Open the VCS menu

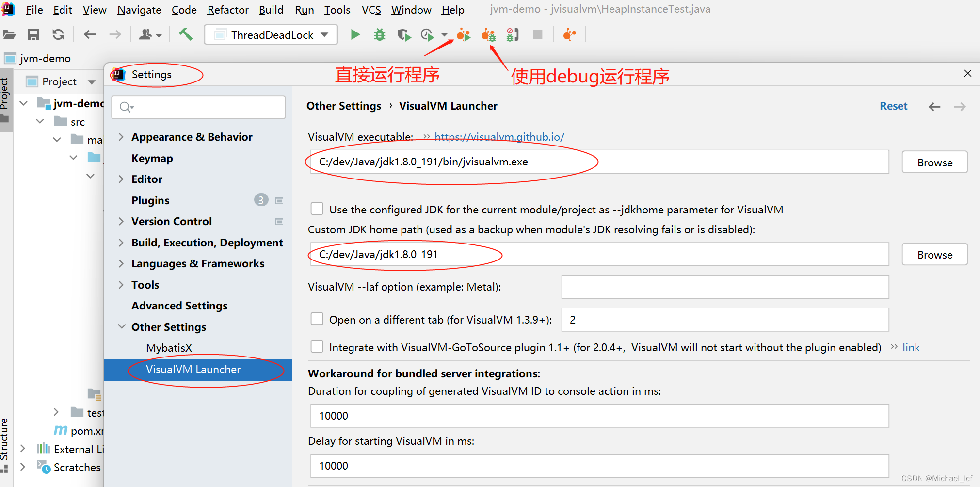click(x=371, y=10)
